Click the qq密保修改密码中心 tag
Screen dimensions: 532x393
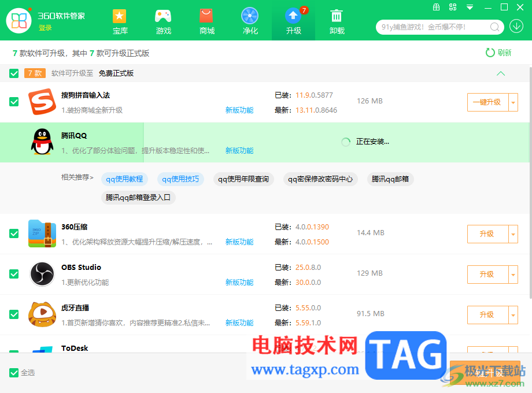320,179
